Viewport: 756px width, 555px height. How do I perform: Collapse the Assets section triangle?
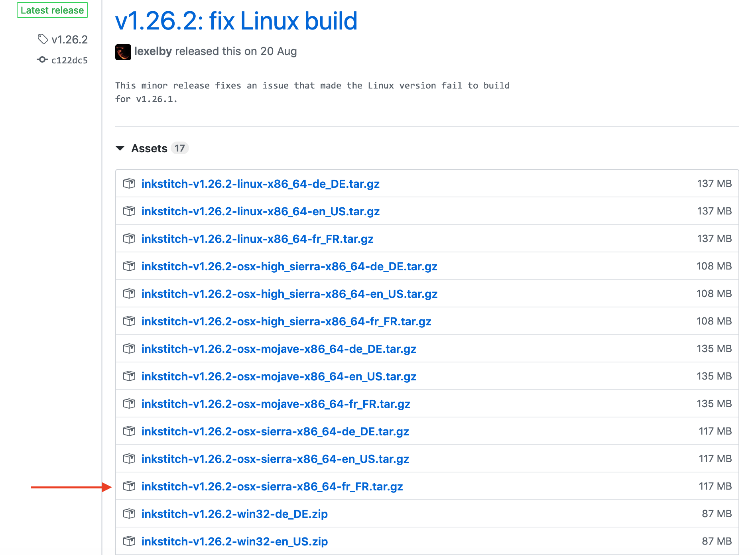[x=120, y=148]
